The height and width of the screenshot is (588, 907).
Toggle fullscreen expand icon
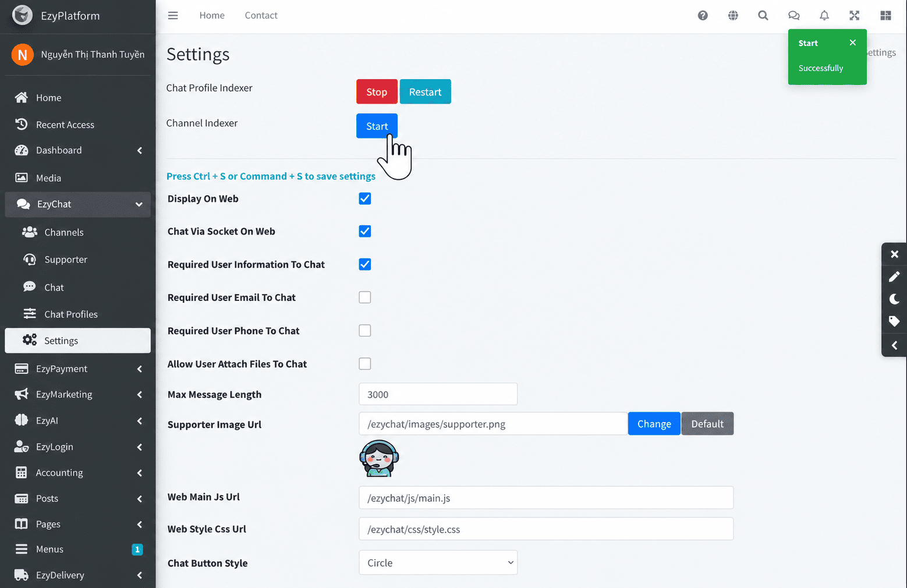pos(854,16)
